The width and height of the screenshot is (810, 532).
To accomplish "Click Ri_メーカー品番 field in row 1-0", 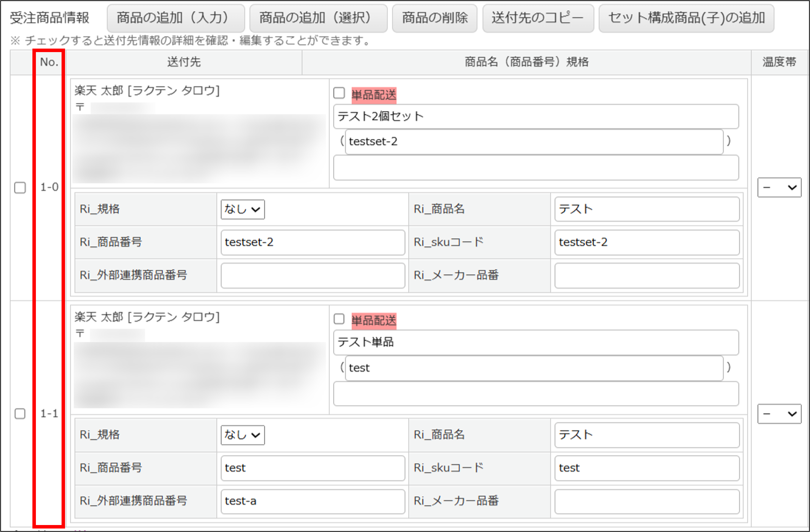I will coord(647,275).
